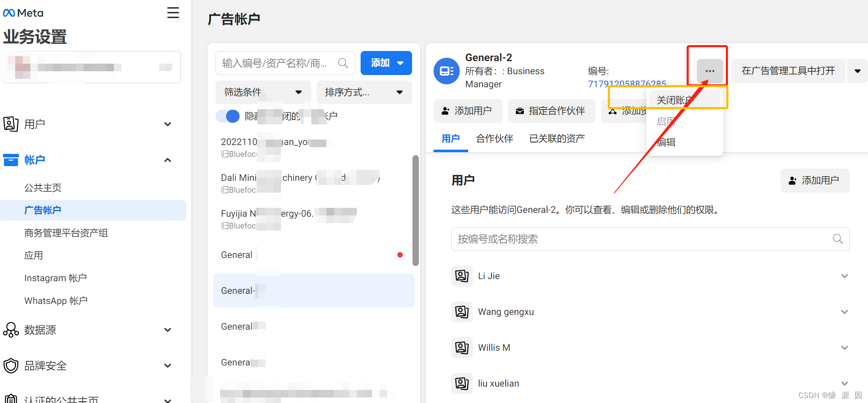Toggle the hide closed accounts switch
This screenshot has width=868, height=403.
[228, 116]
